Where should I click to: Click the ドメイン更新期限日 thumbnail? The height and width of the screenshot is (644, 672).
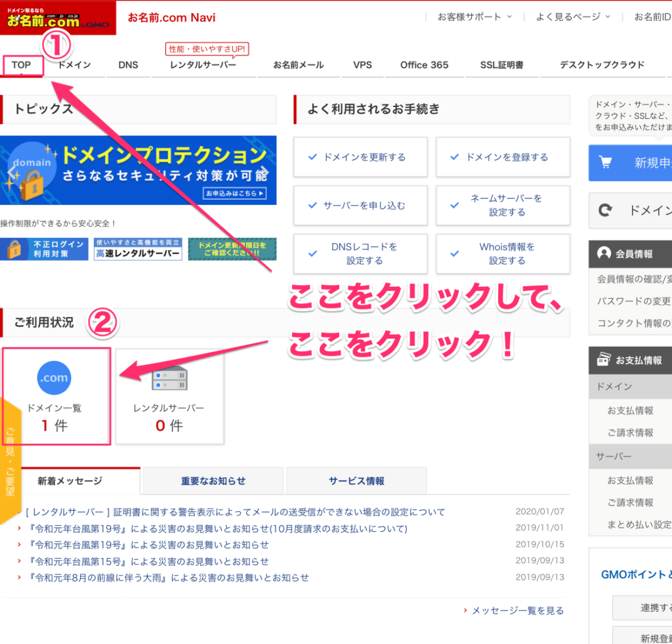pyautogui.click(x=232, y=249)
